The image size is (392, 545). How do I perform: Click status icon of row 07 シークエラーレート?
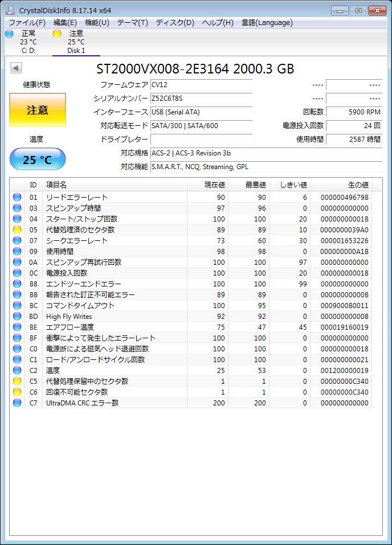point(17,240)
